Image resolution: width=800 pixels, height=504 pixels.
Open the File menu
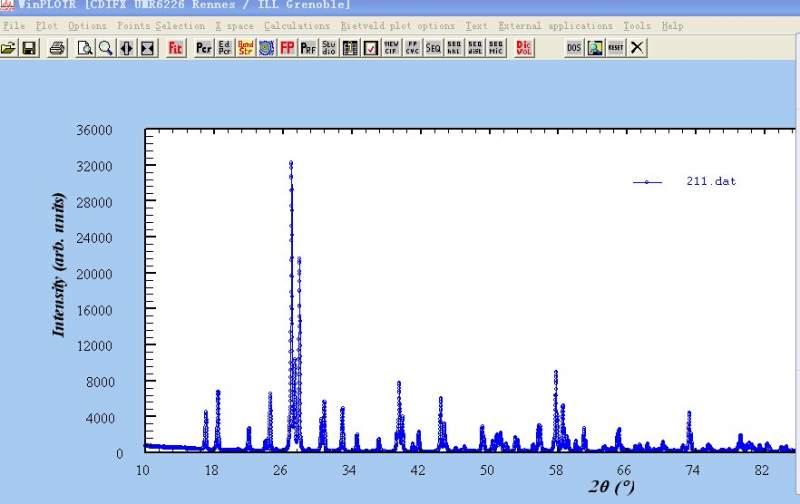click(14, 26)
